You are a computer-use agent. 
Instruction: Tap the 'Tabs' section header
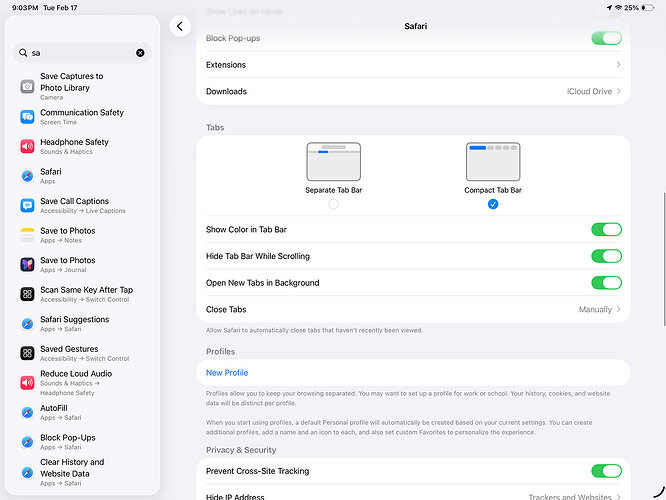[215, 127]
